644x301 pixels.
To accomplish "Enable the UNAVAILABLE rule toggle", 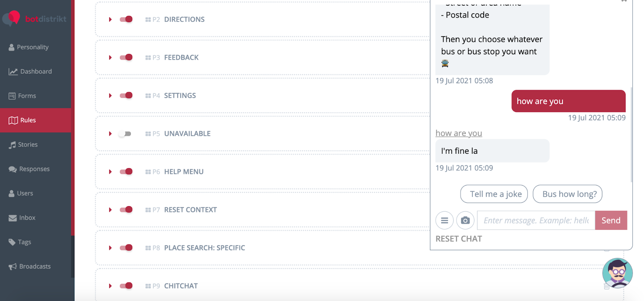I will click(x=125, y=134).
